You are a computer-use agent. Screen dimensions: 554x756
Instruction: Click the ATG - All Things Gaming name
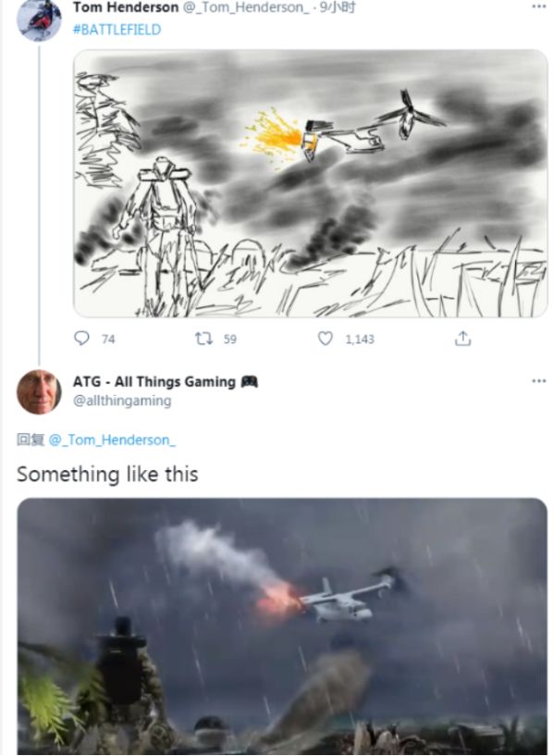coord(154,382)
